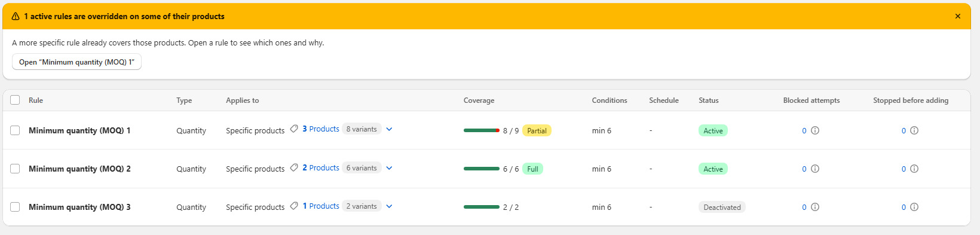Click the Partial coverage badge
Image resolution: width=980 pixels, height=235 pixels.
537,130
